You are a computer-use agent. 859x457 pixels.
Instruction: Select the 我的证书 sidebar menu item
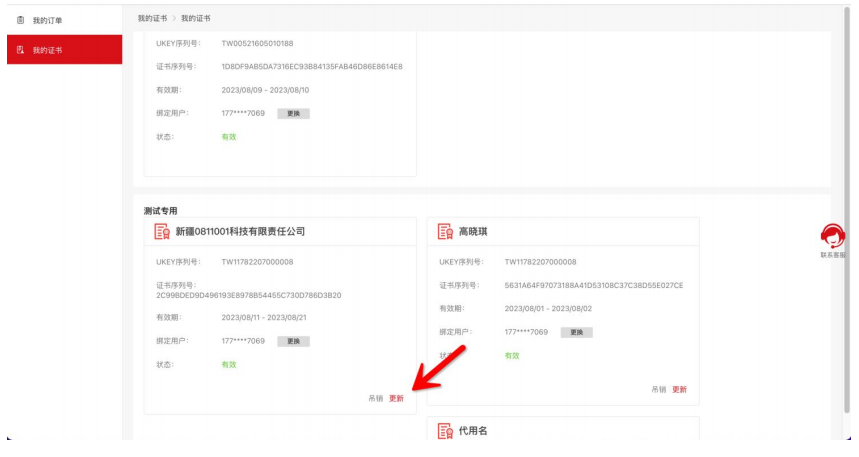47,49
